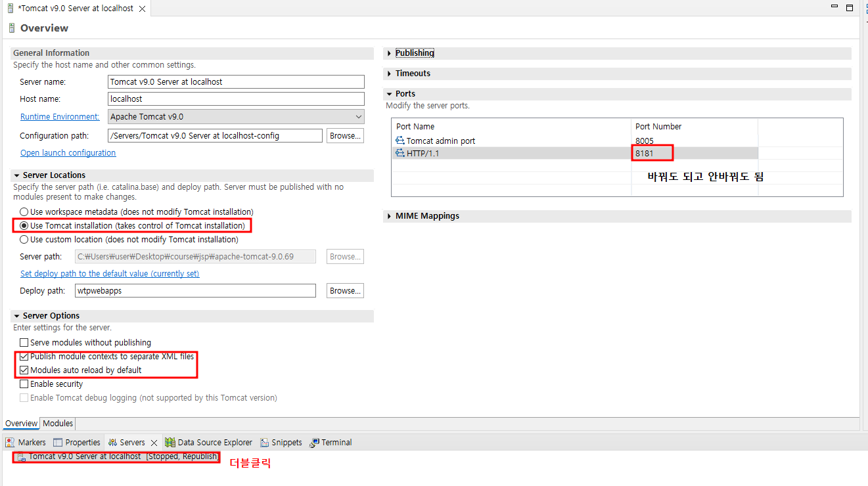The width and height of the screenshot is (868, 486).
Task: Open the Runtime Environment link
Action: [60, 117]
